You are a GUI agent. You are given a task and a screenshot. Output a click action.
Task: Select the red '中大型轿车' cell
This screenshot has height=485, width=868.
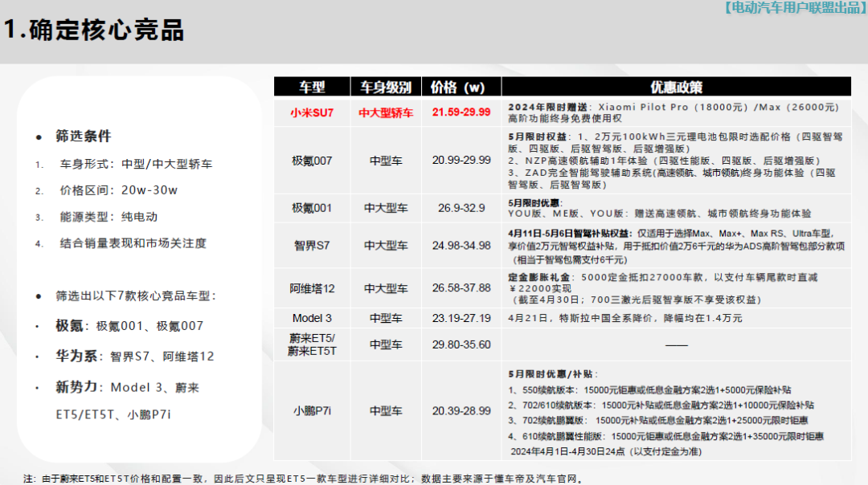point(386,112)
